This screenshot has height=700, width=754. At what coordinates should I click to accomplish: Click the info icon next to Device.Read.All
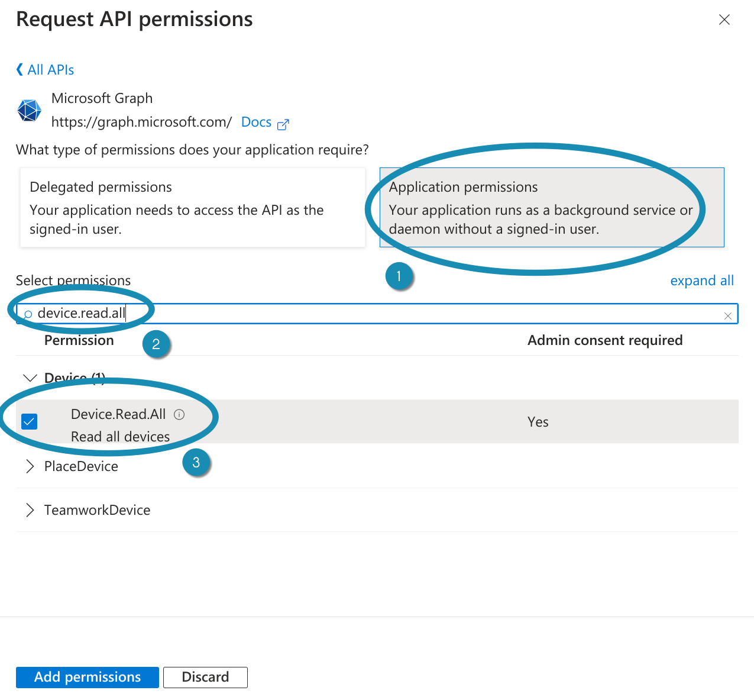179,415
